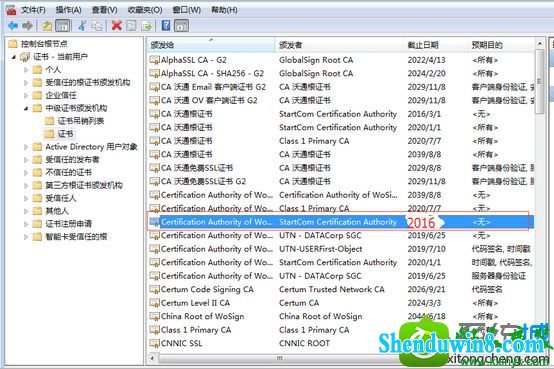Click certificate icon of CA 沃通免费SSL证书 expiring 2029/8/8
Screen dimensions: 554x369
point(154,168)
